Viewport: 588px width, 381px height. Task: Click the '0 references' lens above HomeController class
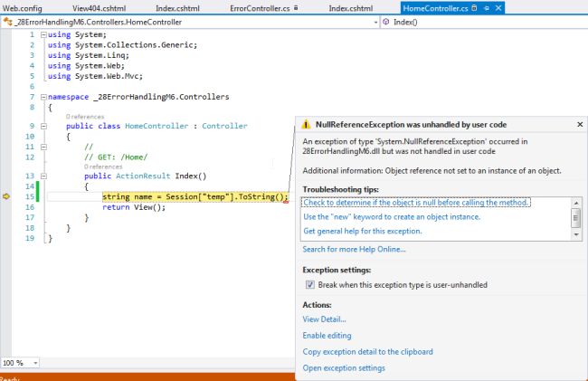(85, 117)
